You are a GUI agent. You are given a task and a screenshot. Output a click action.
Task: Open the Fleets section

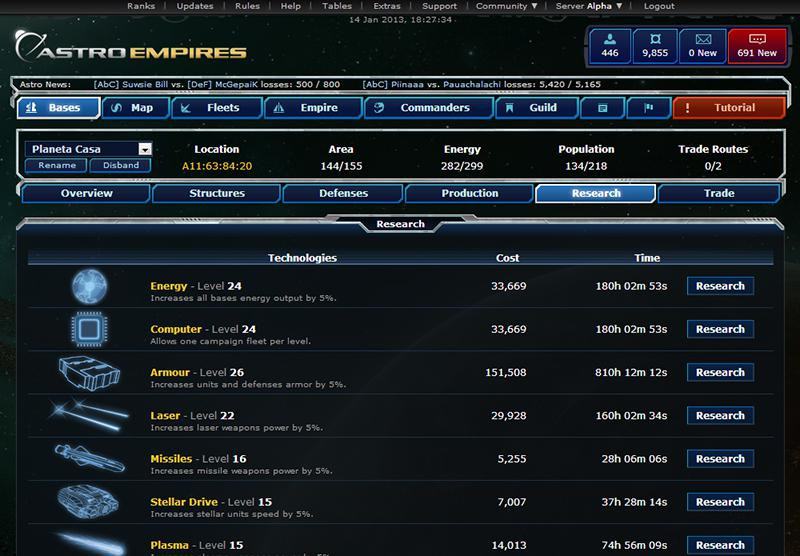click(x=216, y=108)
